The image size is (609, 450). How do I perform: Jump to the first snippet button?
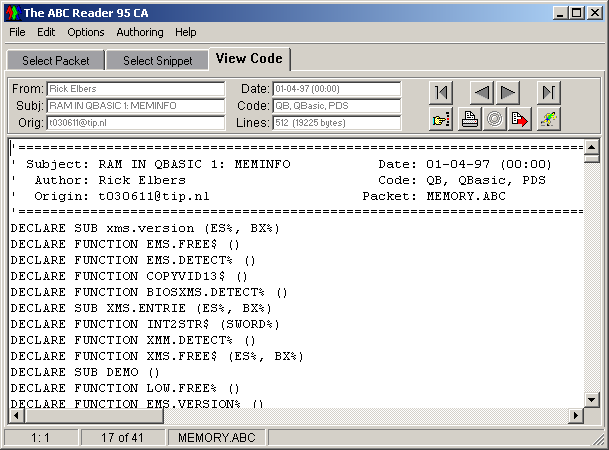(441, 93)
